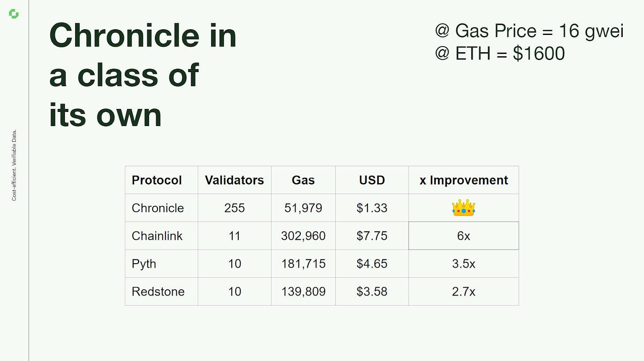Select the Redstone protocol cell
The image size is (644, 361).
click(x=157, y=292)
